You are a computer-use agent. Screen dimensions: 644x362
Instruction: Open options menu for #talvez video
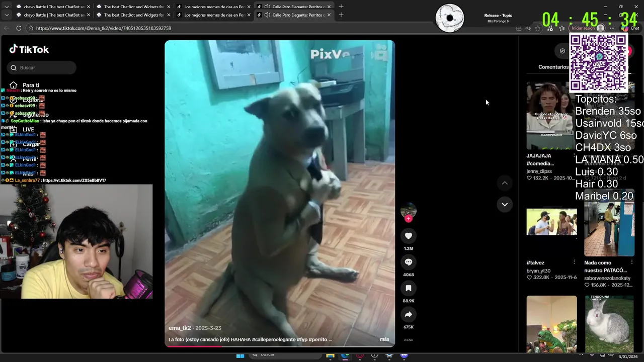574,262
